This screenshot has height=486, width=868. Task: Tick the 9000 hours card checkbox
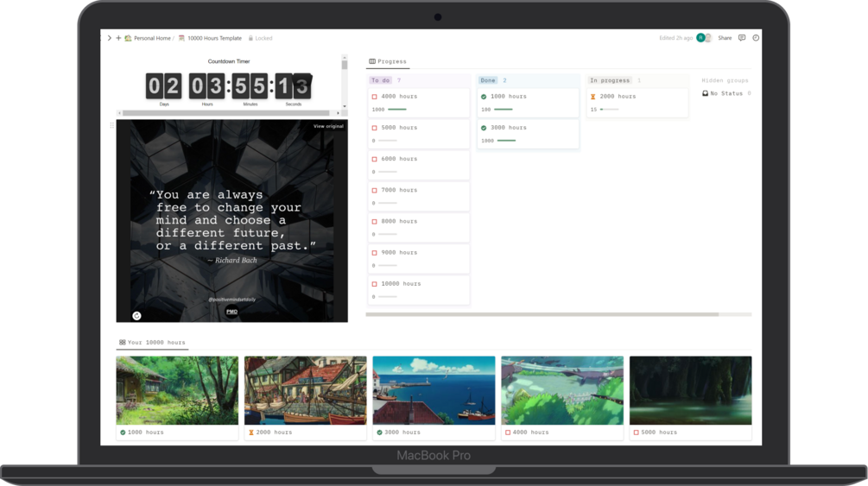[374, 253]
